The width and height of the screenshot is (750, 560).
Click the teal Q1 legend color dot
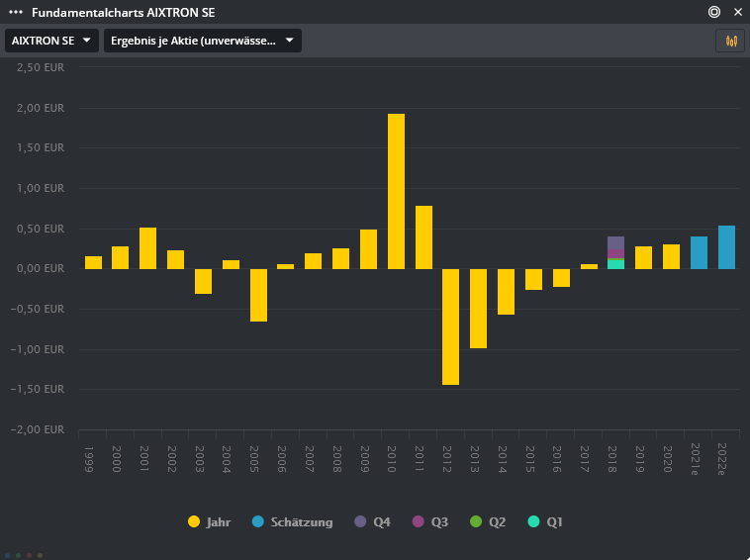tap(533, 521)
